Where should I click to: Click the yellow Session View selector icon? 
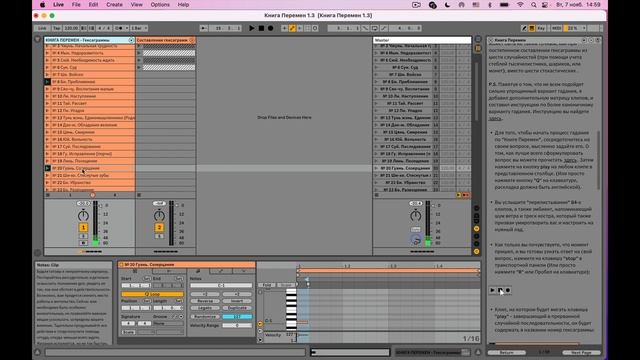[x=478, y=48]
